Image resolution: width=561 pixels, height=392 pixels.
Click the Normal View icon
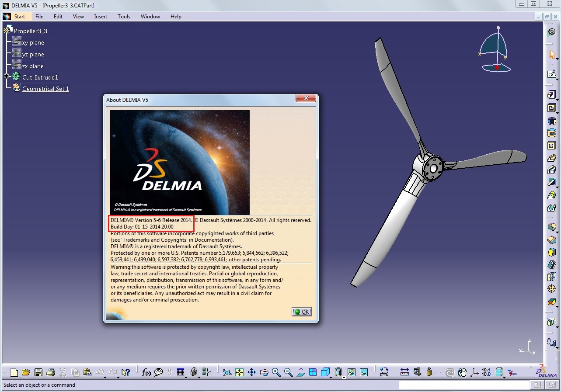point(300,372)
